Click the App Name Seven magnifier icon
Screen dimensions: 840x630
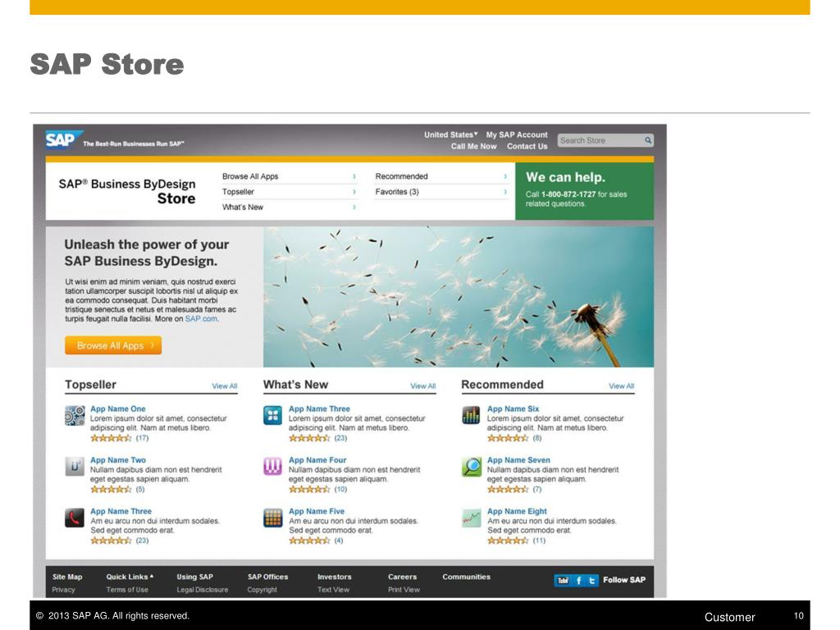pyautogui.click(x=472, y=467)
